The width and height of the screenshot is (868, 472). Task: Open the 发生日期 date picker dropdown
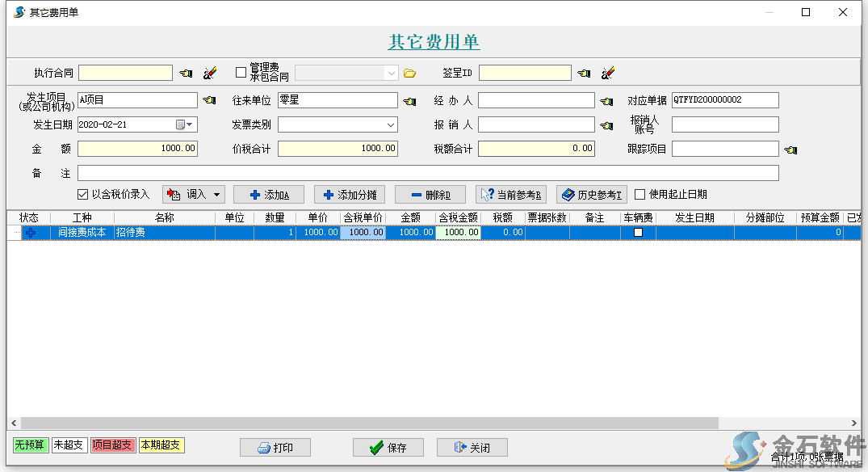190,124
